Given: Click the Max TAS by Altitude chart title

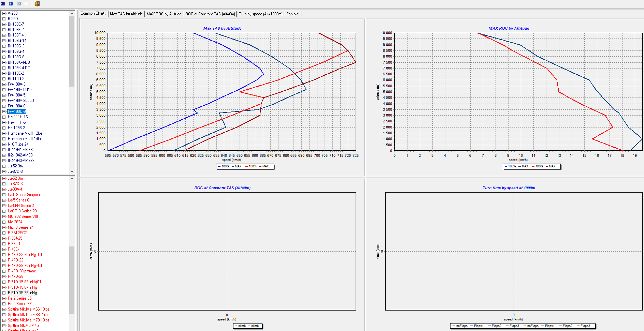Looking at the screenshot, I should [222, 28].
